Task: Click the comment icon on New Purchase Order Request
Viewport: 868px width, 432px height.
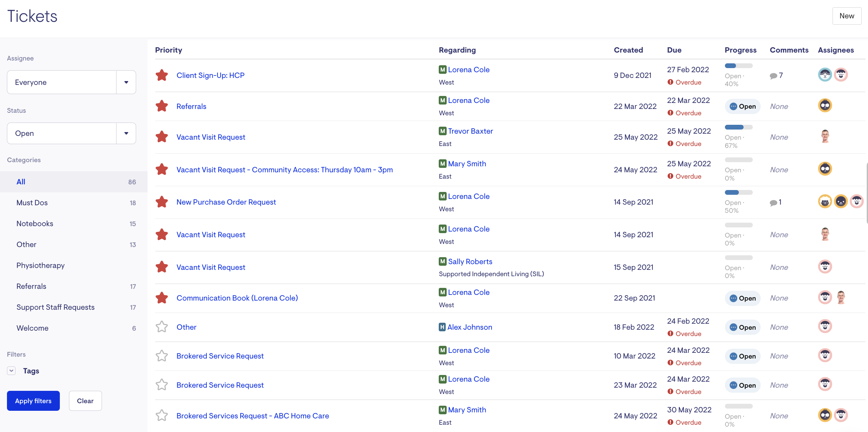Action: [773, 202]
